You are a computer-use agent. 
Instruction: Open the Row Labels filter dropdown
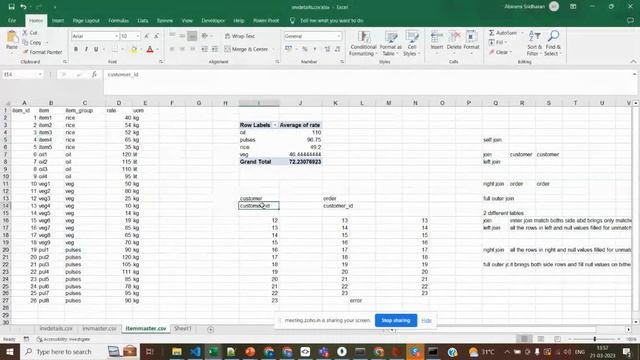(275, 125)
